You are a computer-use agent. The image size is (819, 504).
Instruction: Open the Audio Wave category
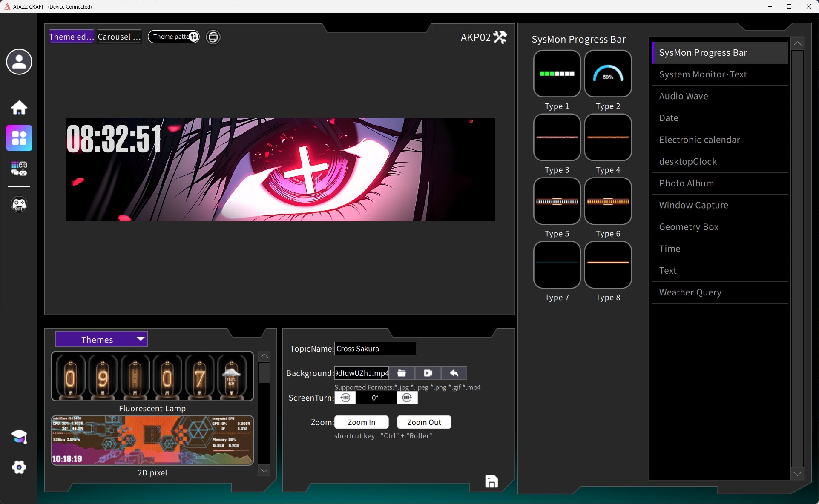pos(720,96)
